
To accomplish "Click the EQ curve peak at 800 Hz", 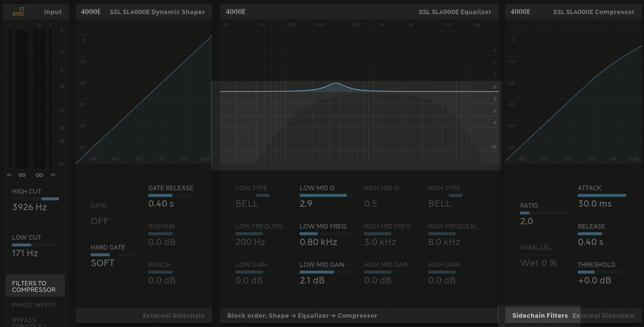I will pyautogui.click(x=336, y=84).
